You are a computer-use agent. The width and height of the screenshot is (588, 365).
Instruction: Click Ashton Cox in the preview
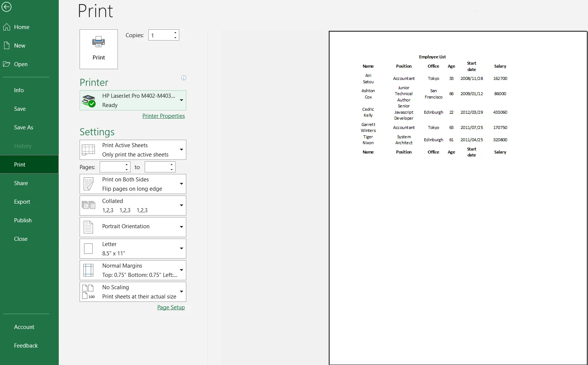click(x=368, y=94)
